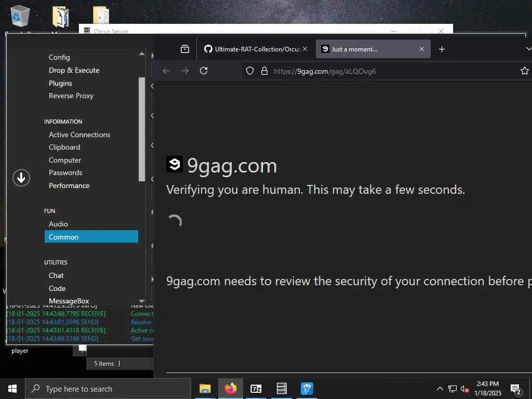Click the sidebar vertical scrollbar thumb
The width and height of the screenshot is (532, 399).
[142, 129]
